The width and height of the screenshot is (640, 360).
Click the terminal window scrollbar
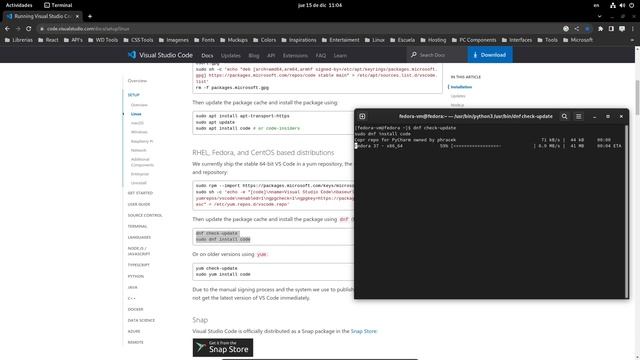pyautogui.click(x=627, y=211)
